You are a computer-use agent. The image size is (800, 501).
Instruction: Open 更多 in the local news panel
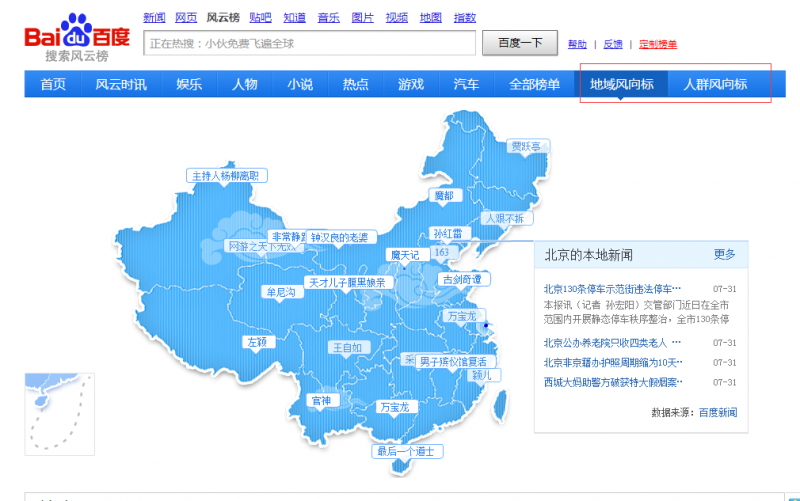(724, 254)
